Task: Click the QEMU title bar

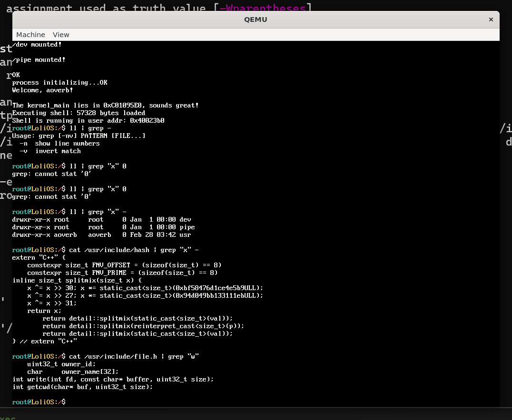Action: tap(256, 20)
